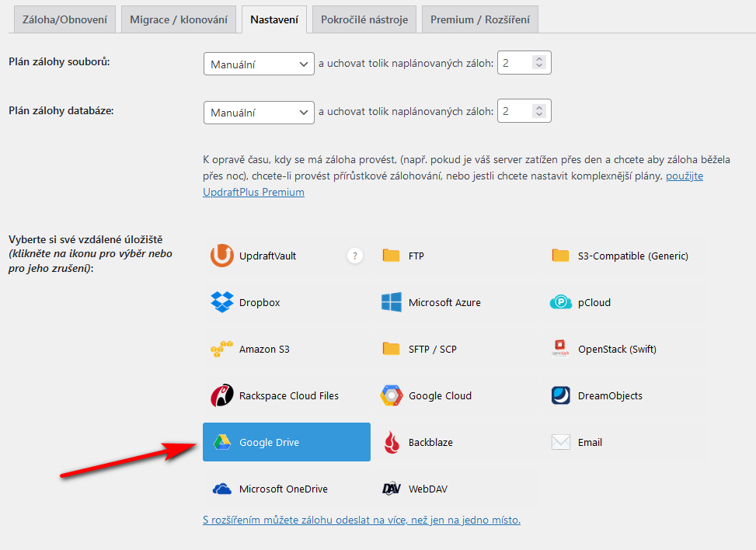Click the Microsoft OneDrive label
The width and height of the screenshot is (756, 550).
pyautogui.click(x=284, y=489)
